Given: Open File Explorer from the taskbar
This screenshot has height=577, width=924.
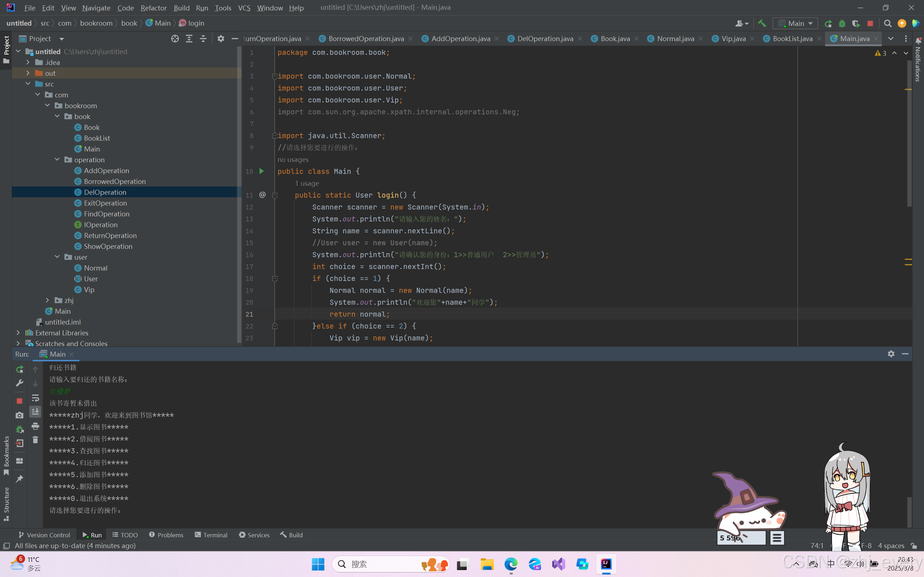Looking at the screenshot, I should (487, 564).
